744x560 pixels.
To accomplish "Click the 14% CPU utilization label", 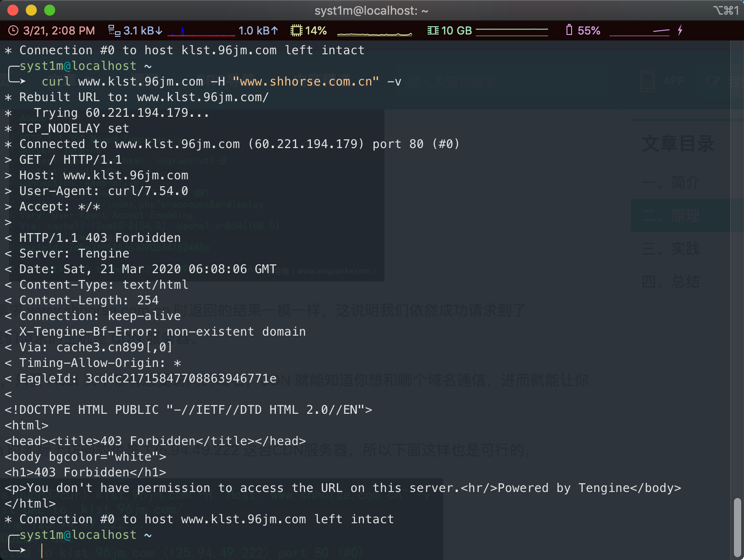I will 316,31.
